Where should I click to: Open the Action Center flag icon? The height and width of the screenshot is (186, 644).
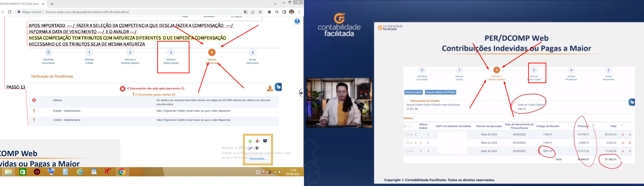(264, 172)
